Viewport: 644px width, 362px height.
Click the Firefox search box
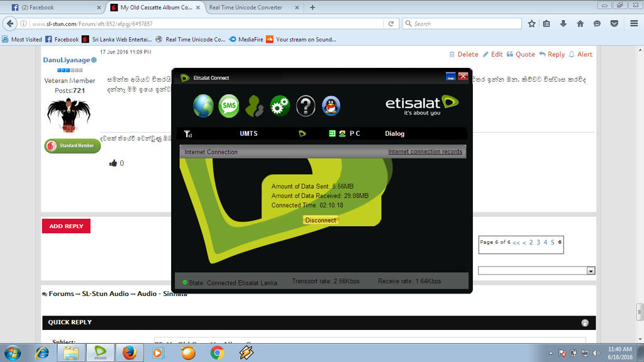click(x=462, y=24)
